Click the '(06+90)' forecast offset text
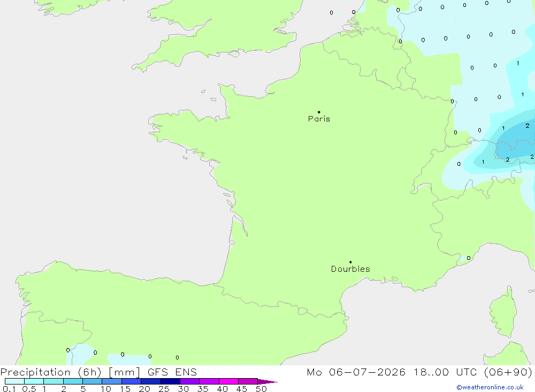Viewport: 535px width, 392px height. [x=508, y=372]
